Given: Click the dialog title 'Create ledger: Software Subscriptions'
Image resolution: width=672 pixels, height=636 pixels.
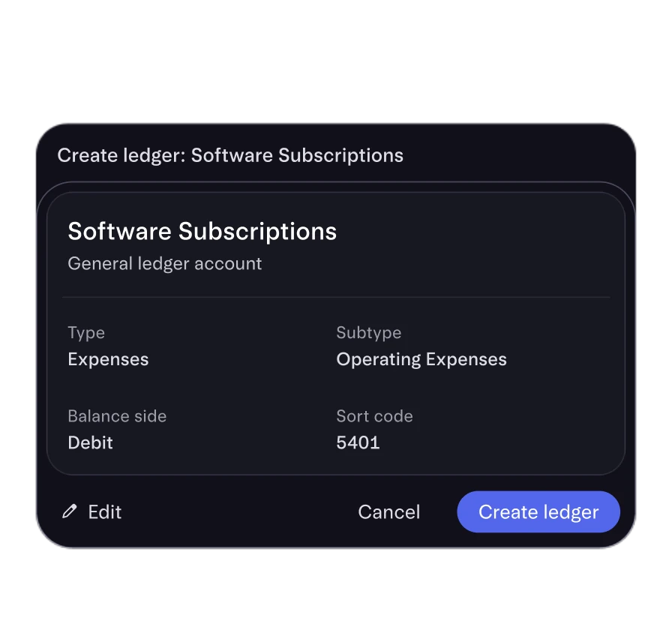Looking at the screenshot, I should coord(230,155).
